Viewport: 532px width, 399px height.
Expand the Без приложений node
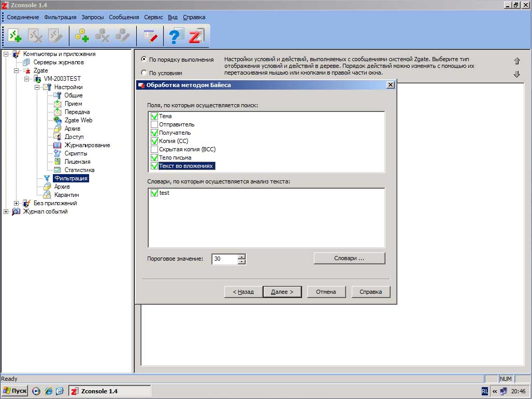16,203
